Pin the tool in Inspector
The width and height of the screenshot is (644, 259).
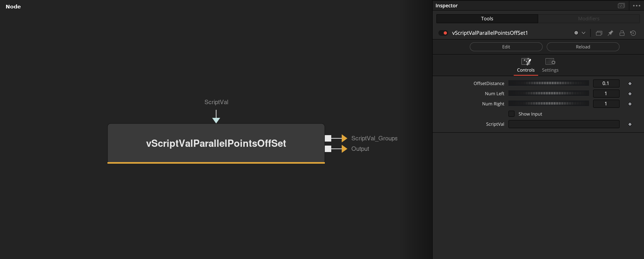[610, 33]
